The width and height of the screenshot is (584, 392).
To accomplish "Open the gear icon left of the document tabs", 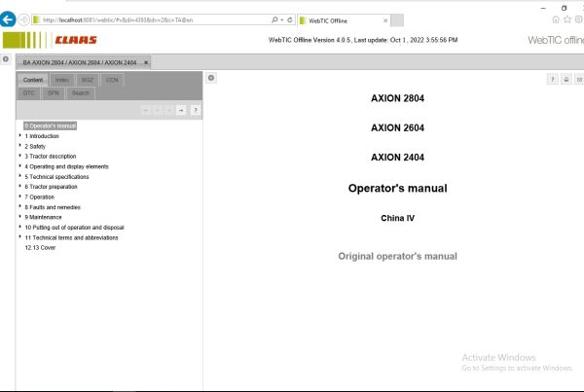I will tap(6, 59).
